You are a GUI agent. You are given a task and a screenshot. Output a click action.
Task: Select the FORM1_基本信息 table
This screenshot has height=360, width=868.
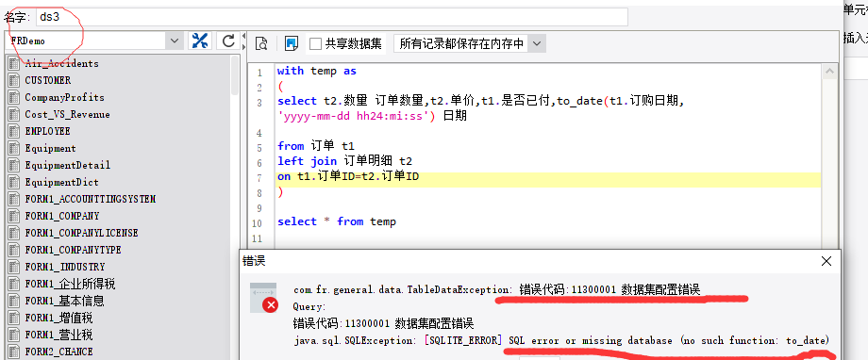click(x=64, y=301)
